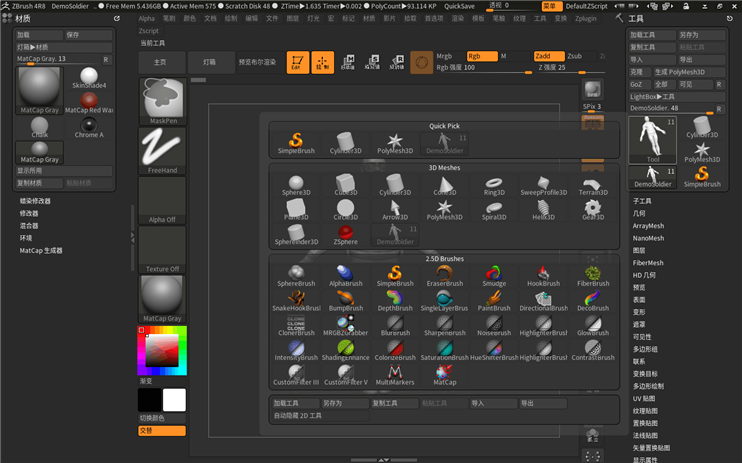Toggle the Rgb mode button
Screen dimensions: 742x463
(x=482, y=56)
